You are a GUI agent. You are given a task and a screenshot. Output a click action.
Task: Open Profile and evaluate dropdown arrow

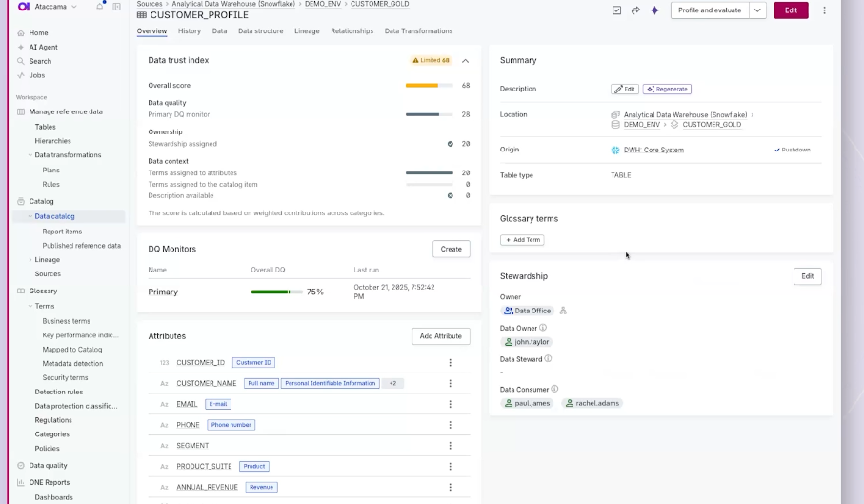tap(757, 10)
